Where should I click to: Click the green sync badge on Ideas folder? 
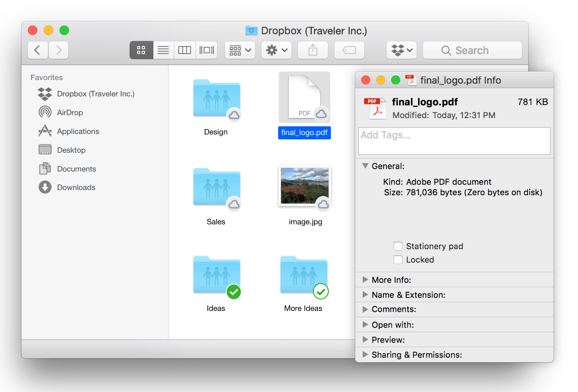pyautogui.click(x=233, y=292)
